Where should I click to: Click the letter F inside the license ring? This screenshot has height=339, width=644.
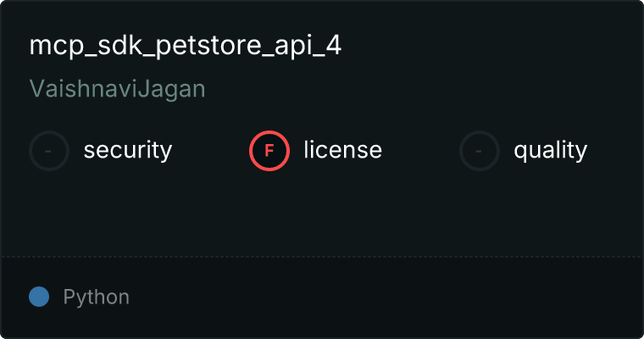[x=269, y=151]
